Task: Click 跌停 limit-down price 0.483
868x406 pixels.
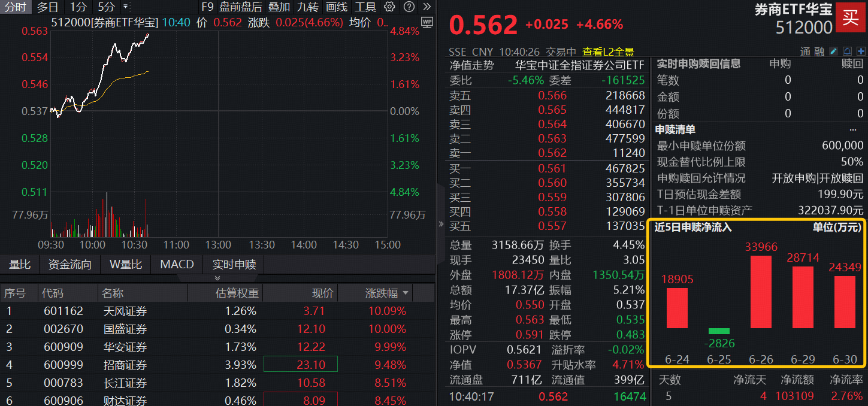Action: [631, 335]
